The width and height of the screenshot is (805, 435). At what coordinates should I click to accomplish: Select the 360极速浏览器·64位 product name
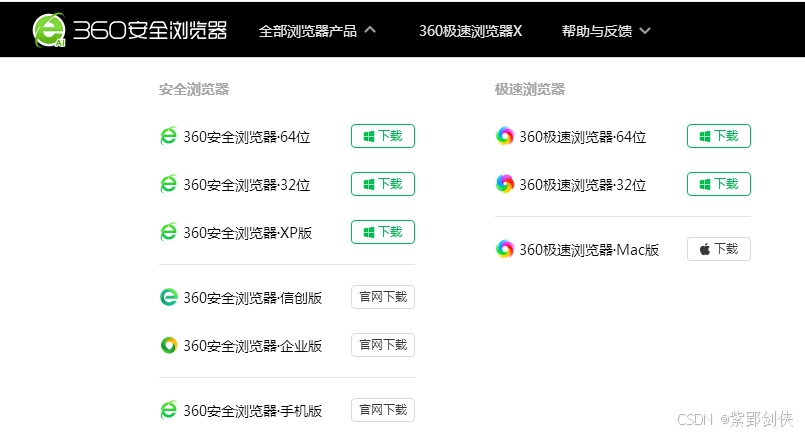pyautogui.click(x=583, y=137)
